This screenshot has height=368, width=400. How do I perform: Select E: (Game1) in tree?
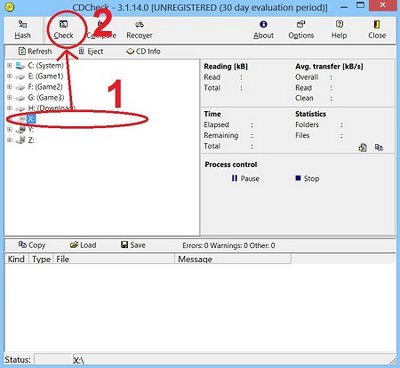(x=46, y=76)
